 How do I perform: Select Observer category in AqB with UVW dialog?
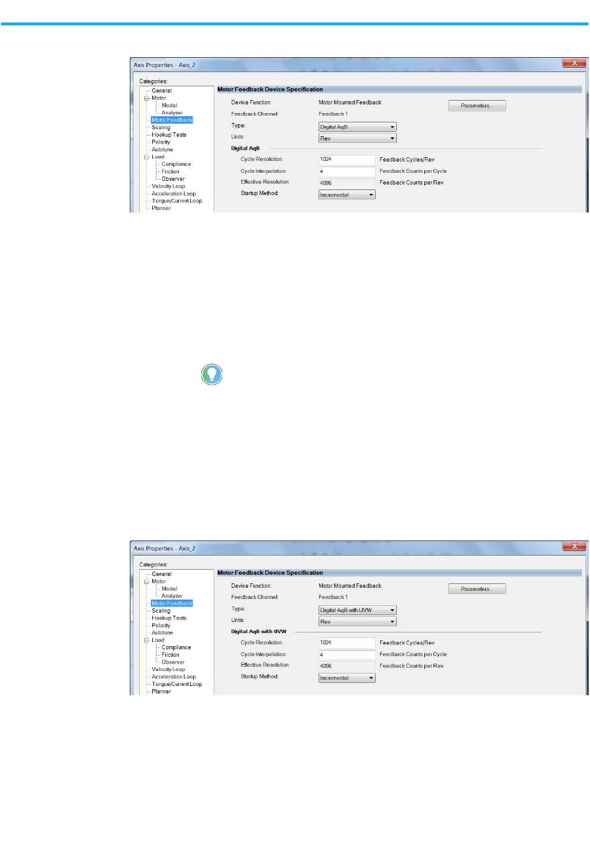[x=173, y=662]
